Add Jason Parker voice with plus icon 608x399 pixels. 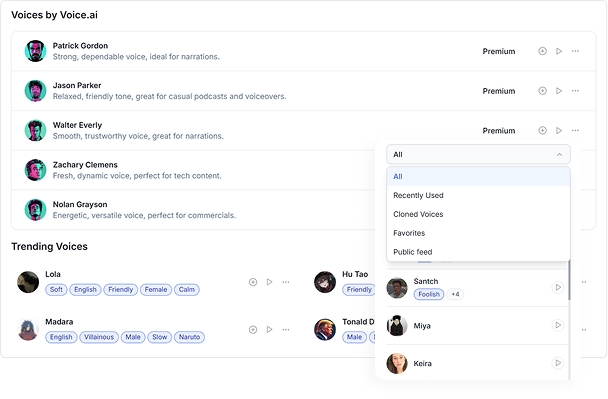click(x=542, y=91)
